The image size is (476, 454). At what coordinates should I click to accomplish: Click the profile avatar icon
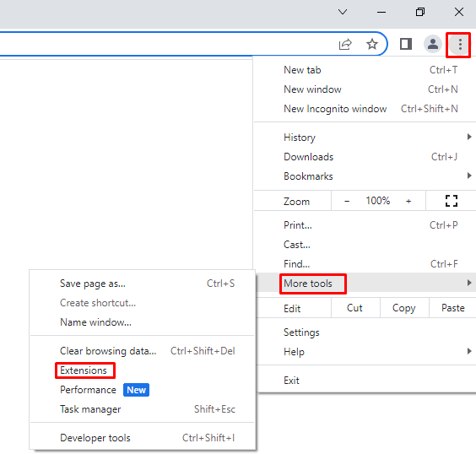pyautogui.click(x=432, y=44)
